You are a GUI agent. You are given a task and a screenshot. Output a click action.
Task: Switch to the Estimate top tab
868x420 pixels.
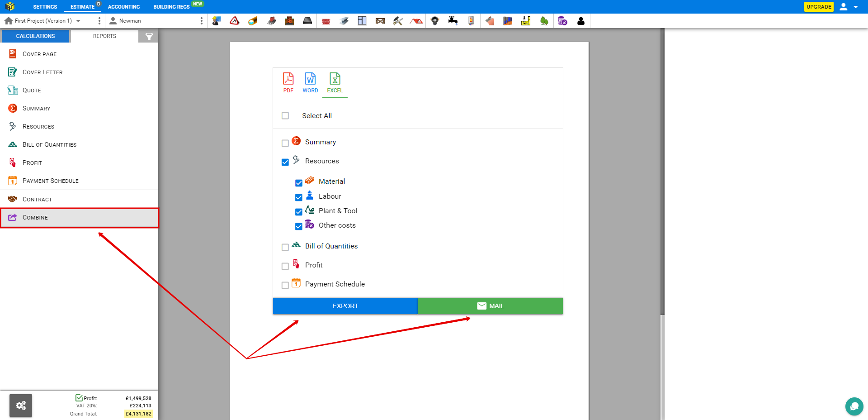[x=82, y=7]
